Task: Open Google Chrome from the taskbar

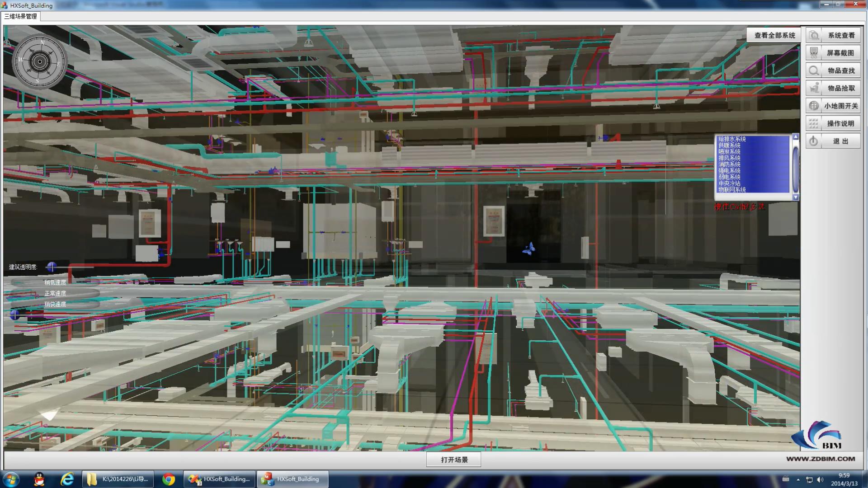Action: 169,479
